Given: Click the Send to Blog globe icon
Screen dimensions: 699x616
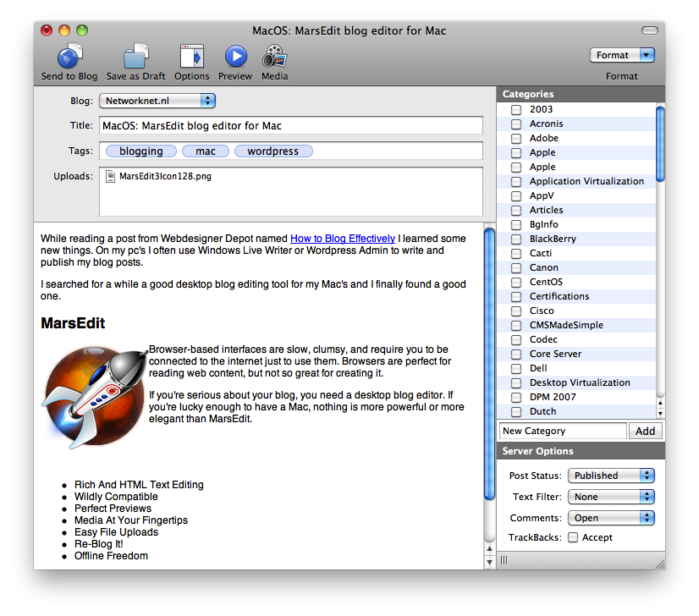Looking at the screenshot, I should click(x=69, y=56).
